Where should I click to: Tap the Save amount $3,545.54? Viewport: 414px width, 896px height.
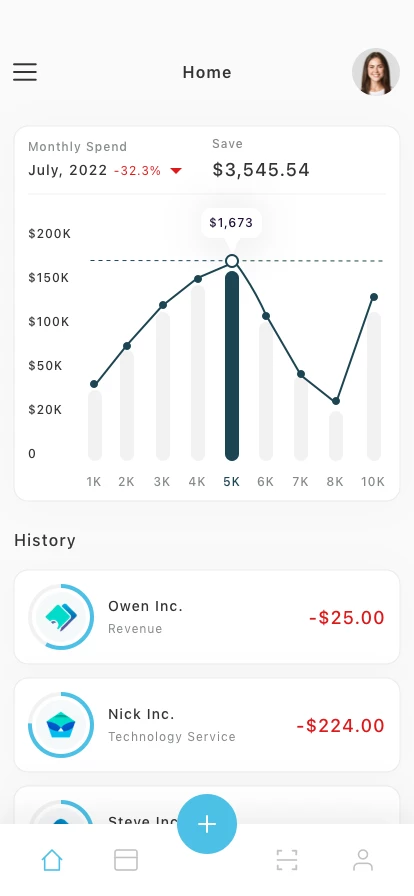point(261,170)
